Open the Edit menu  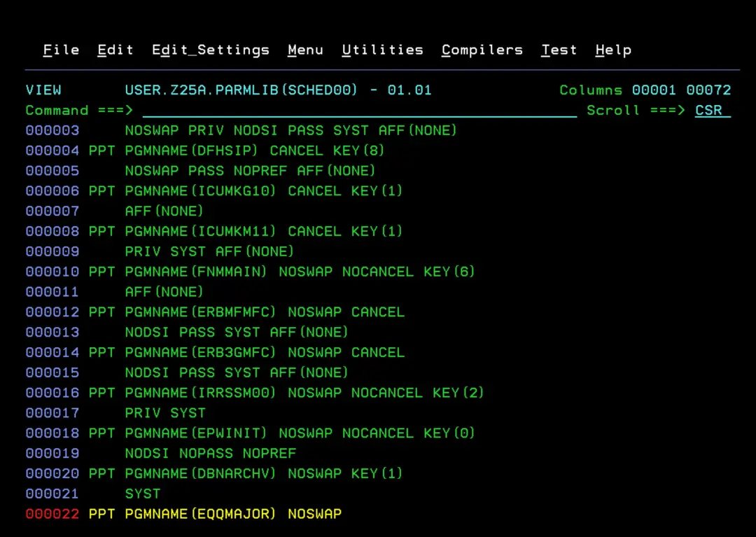[x=115, y=50]
